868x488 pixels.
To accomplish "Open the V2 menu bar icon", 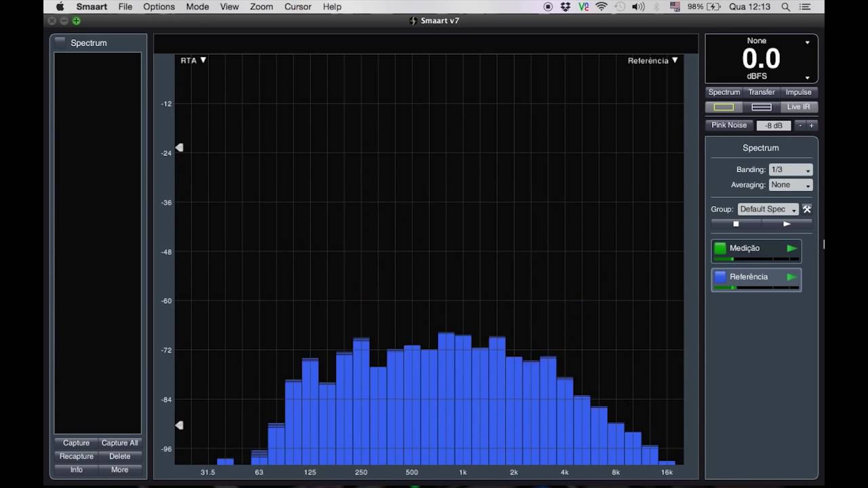I will tap(584, 7).
